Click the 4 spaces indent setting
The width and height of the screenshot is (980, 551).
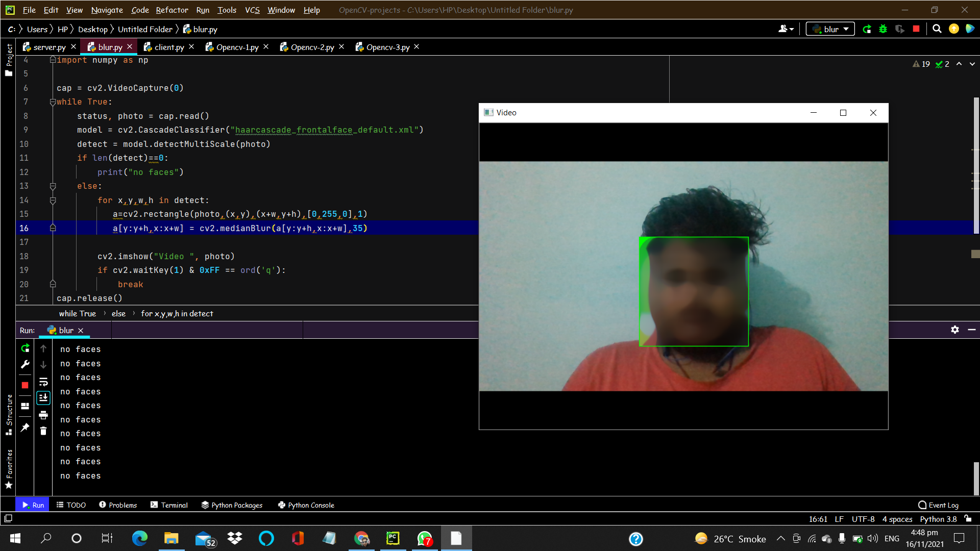(x=897, y=519)
